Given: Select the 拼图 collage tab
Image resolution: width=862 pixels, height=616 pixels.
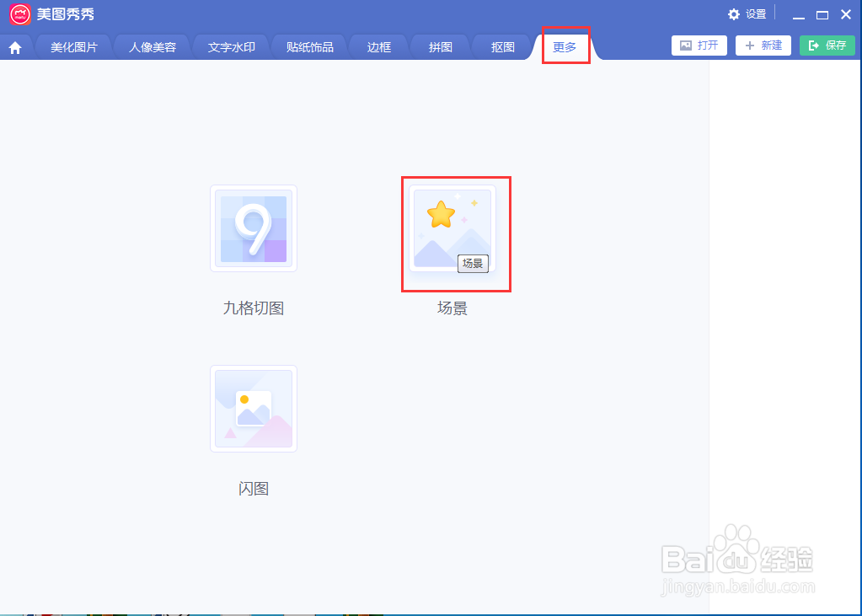Looking at the screenshot, I should point(439,46).
